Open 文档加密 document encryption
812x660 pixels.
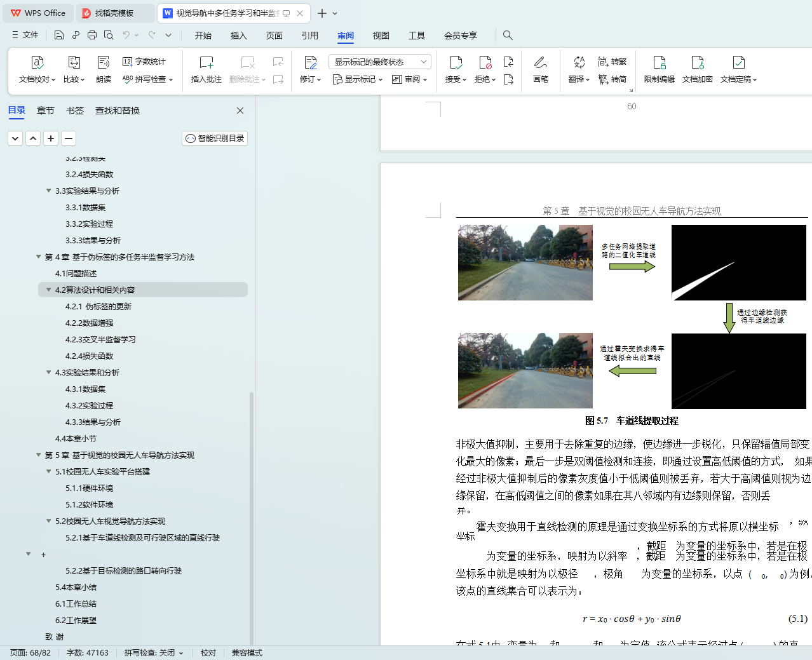(x=697, y=70)
